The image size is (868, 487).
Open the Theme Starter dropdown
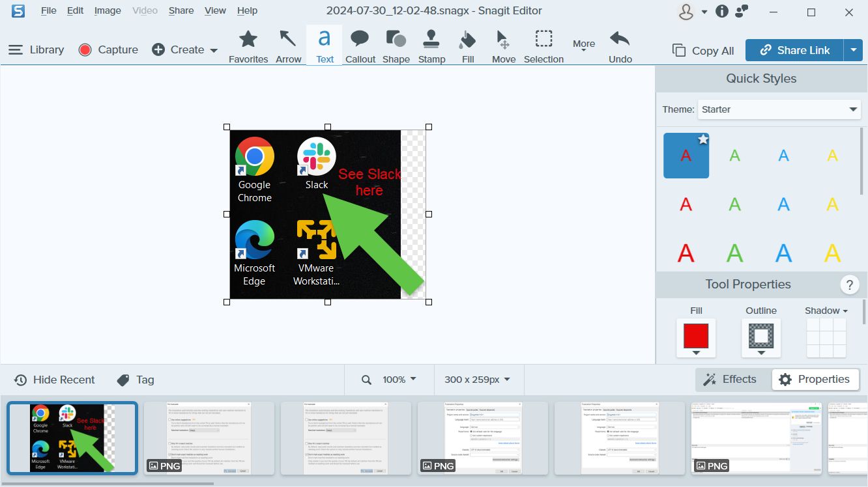pyautogui.click(x=779, y=109)
